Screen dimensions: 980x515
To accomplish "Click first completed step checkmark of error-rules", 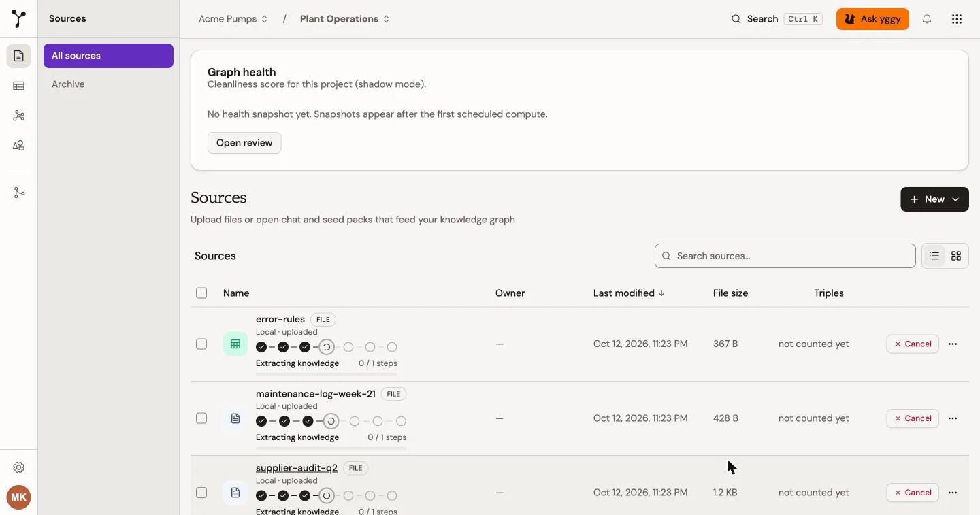I will 261,347.
